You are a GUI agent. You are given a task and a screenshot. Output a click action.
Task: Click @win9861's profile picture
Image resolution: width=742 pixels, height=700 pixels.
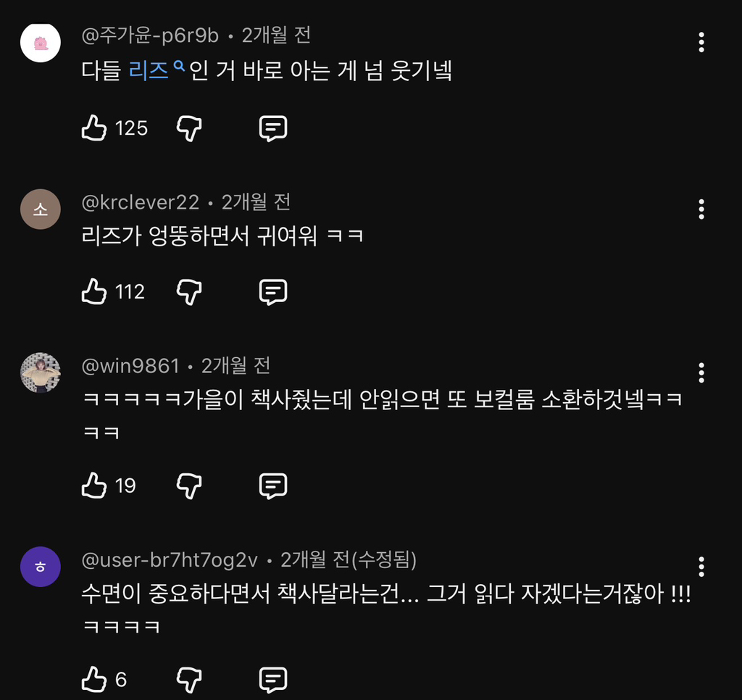click(41, 372)
